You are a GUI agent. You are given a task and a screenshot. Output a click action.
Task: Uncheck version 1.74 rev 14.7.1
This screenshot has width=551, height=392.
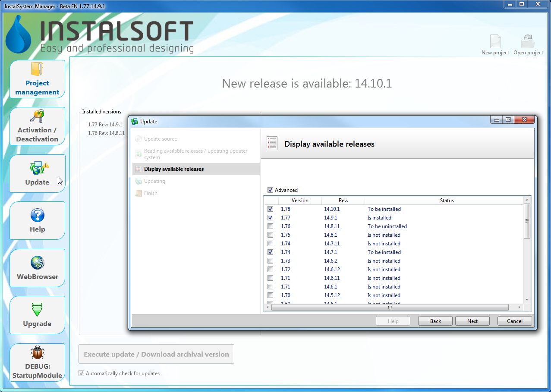[270, 252]
